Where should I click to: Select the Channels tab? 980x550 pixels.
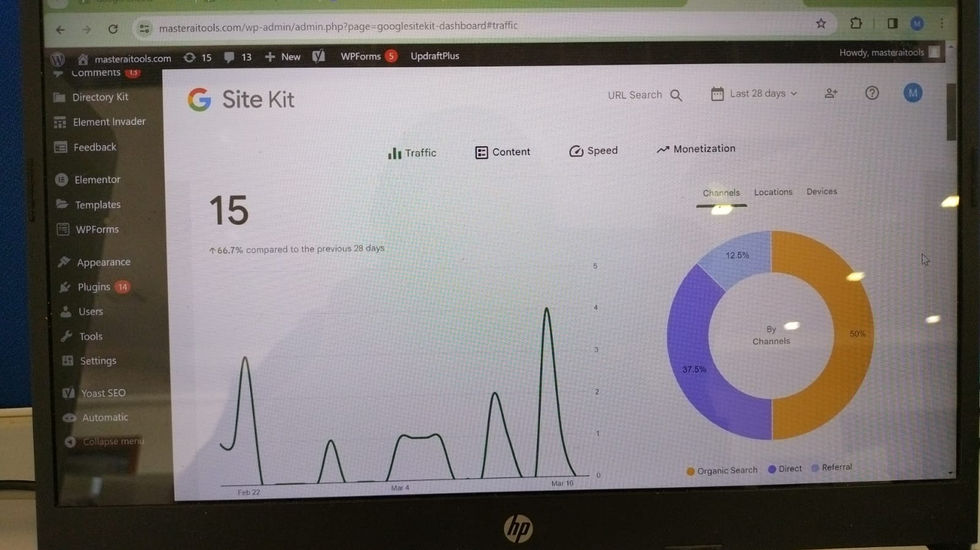coord(721,193)
